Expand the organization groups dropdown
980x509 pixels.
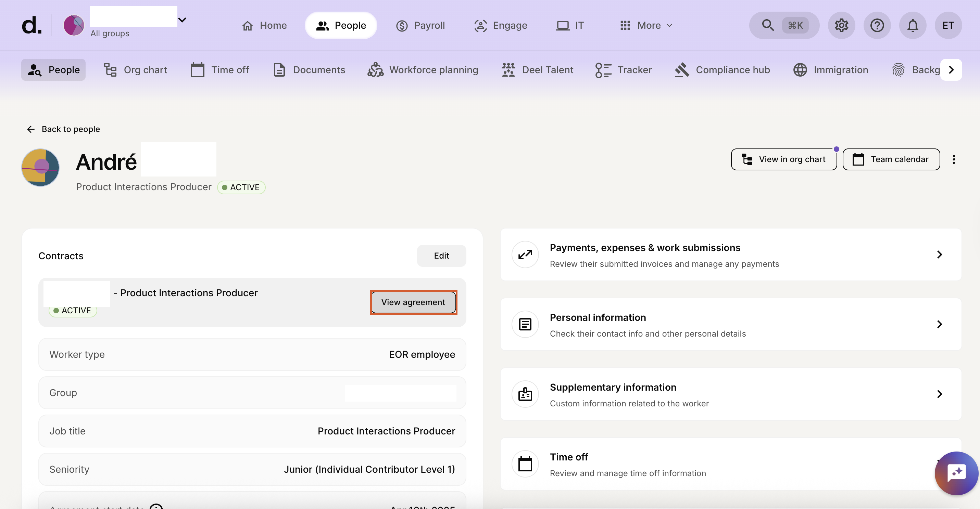pyautogui.click(x=182, y=20)
